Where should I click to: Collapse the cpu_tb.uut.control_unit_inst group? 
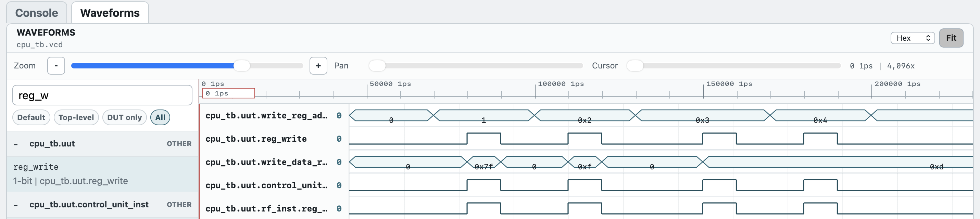pyautogui.click(x=16, y=205)
